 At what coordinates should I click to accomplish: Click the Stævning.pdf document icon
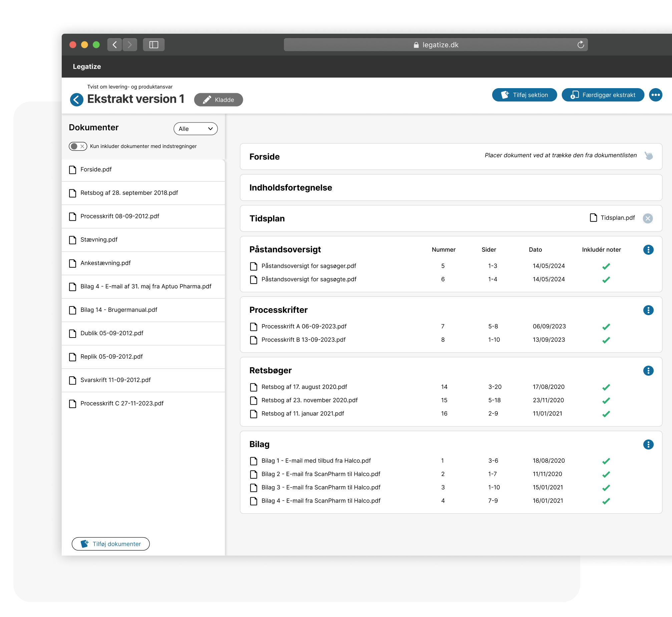pyautogui.click(x=72, y=240)
